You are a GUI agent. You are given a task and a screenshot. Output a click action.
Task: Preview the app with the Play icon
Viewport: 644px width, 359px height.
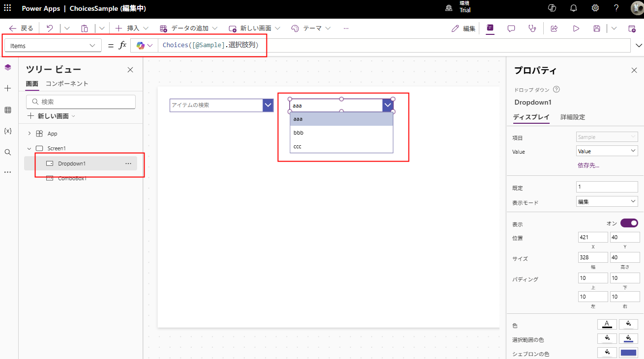(576, 28)
